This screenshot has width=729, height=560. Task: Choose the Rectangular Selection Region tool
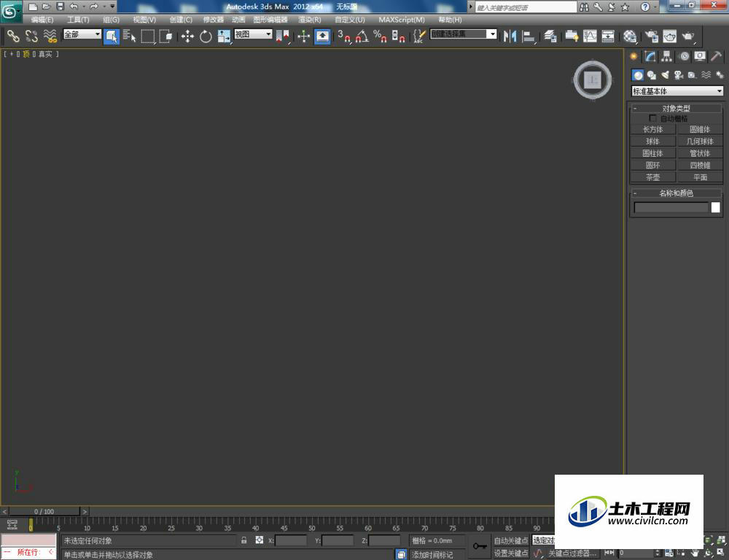[x=148, y=36]
